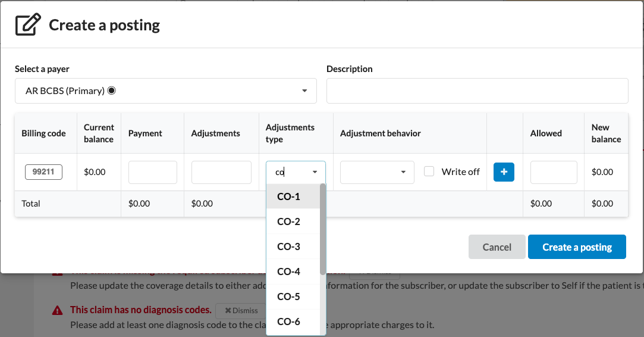
Task: Select CO-6 adjustment code
Action: pos(289,322)
